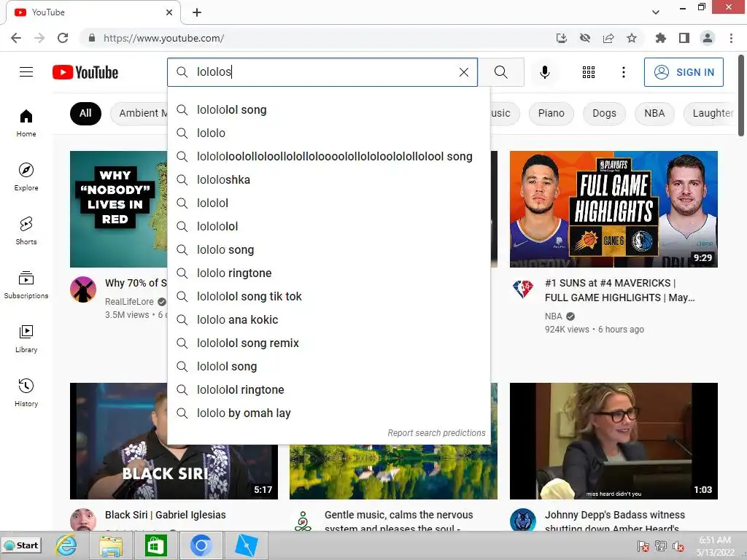Image resolution: width=747 pixels, height=560 pixels.
Task: Click the tracking-blocked eye icon
Action: 585,38
